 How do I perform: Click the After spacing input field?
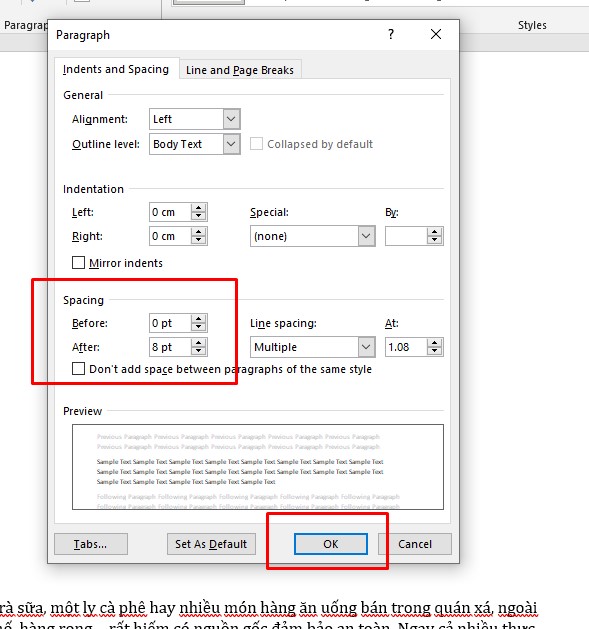[x=170, y=347]
